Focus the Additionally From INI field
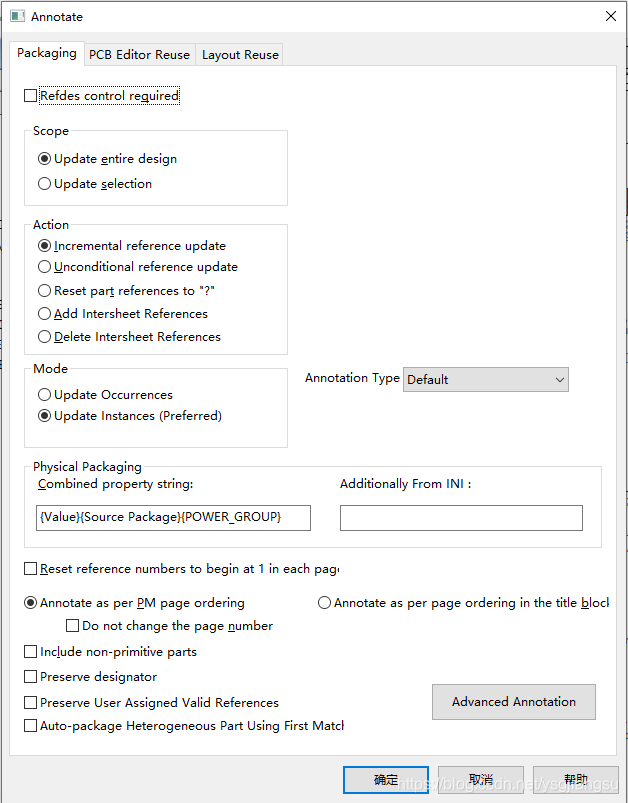The width and height of the screenshot is (628, 803). point(461,517)
